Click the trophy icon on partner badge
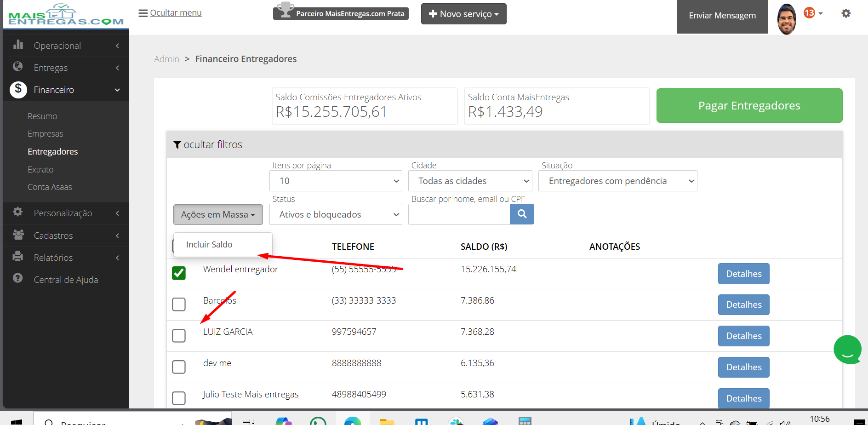The height and width of the screenshot is (425, 868). (x=286, y=10)
